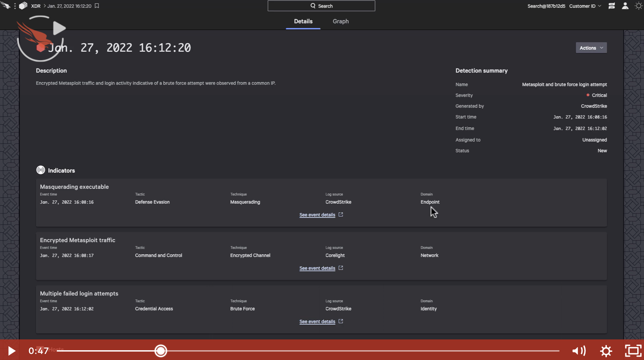Click the search magnifier in the search bar
Image resolution: width=644 pixels, height=360 pixels.
coord(313,6)
